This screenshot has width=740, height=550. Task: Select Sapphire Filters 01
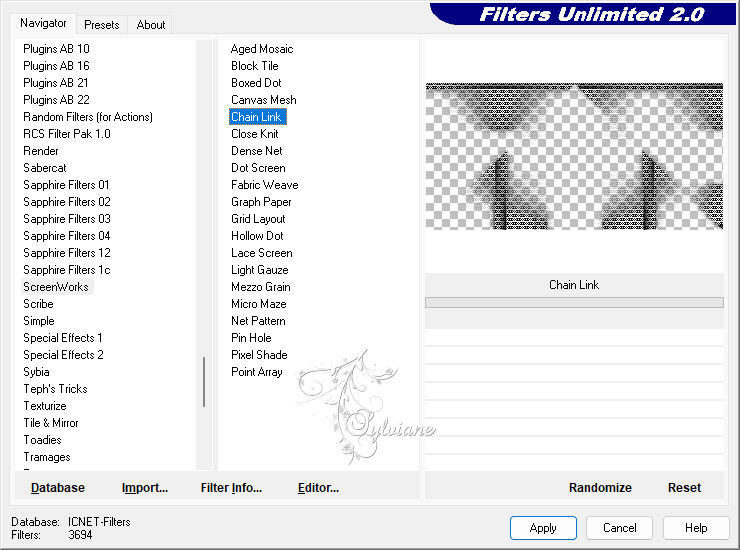click(66, 185)
